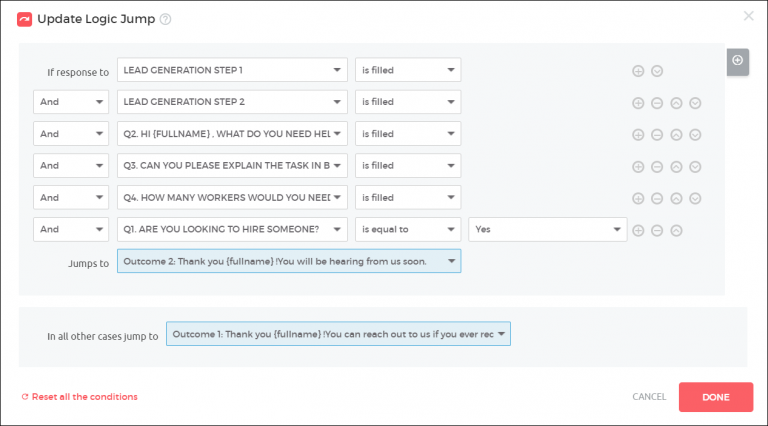This screenshot has width=768, height=426.
Task: Move the Q2 condition row up
Action: (x=676, y=135)
